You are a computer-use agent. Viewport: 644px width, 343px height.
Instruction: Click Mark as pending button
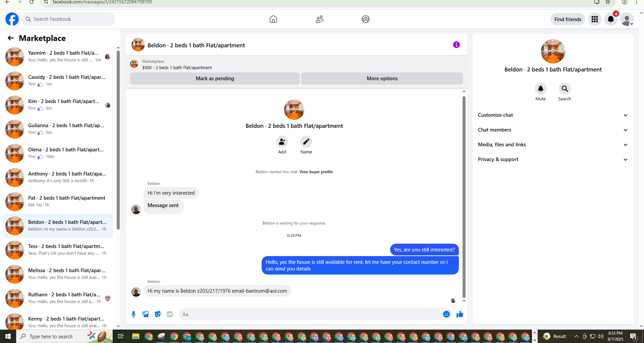click(x=215, y=79)
